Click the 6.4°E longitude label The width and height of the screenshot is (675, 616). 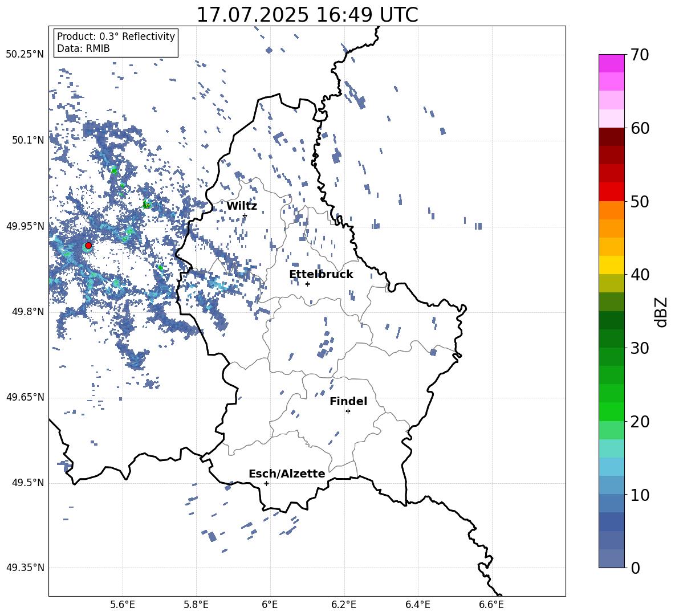point(417,605)
